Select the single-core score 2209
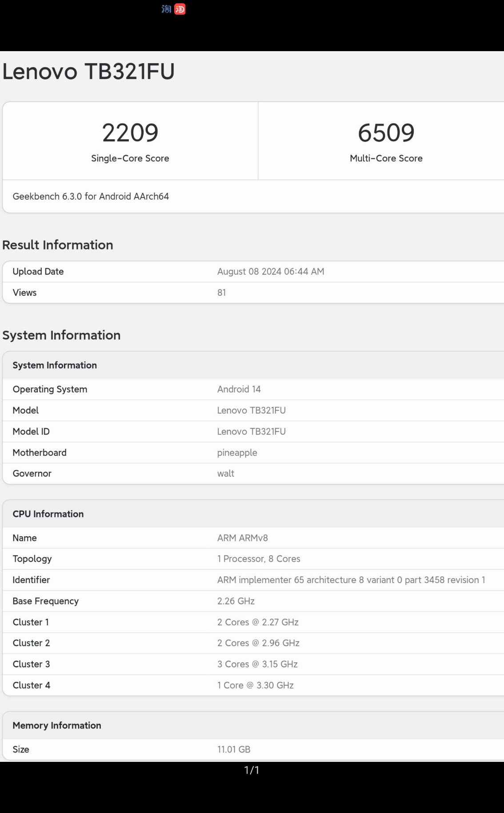This screenshot has width=504, height=813. (130, 133)
